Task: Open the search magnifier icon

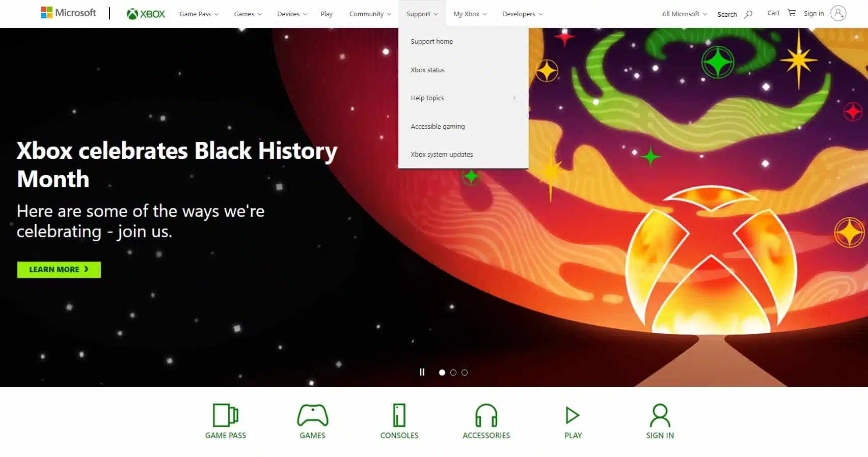Action: (x=748, y=14)
